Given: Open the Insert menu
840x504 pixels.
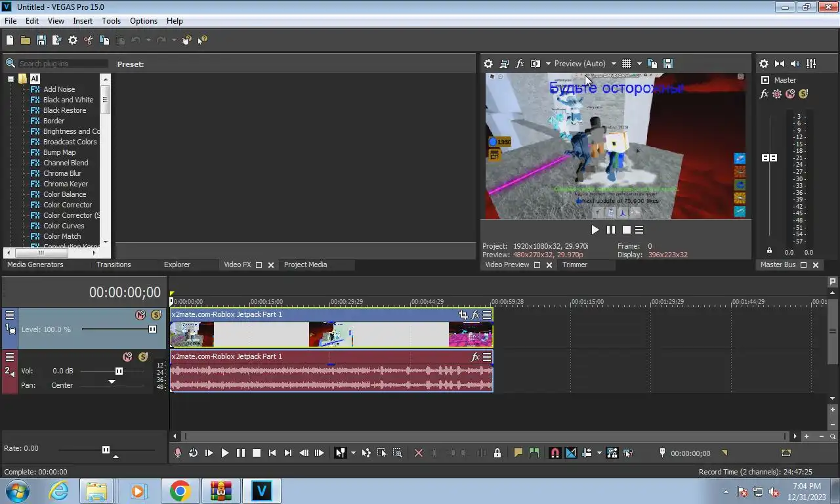Looking at the screenshot, I should click(83, 21).
